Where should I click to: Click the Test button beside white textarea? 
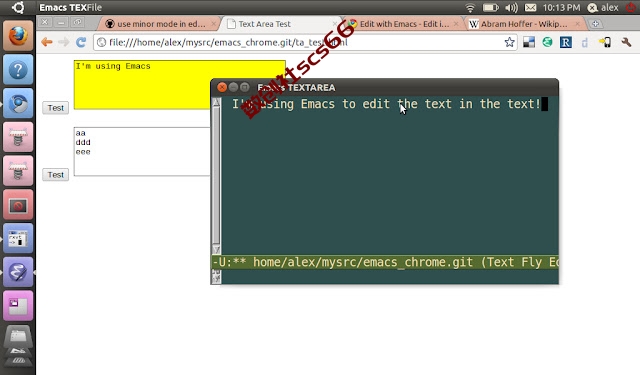click(56, 175)
